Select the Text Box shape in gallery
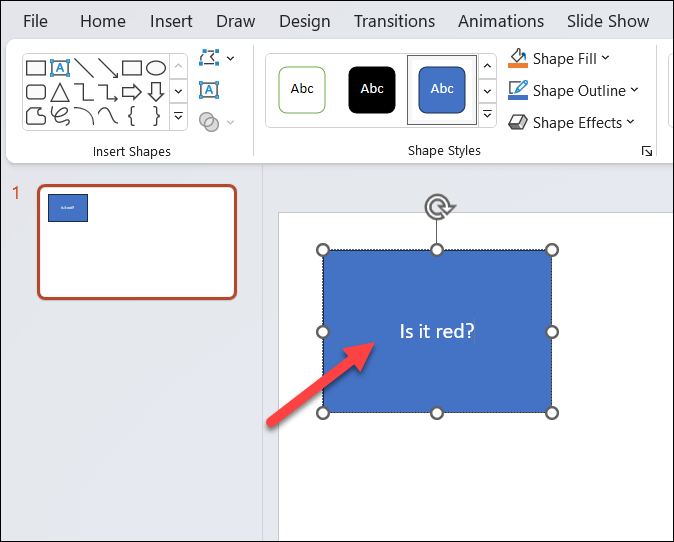The image size is (674, 542). (x=60, y=68)
